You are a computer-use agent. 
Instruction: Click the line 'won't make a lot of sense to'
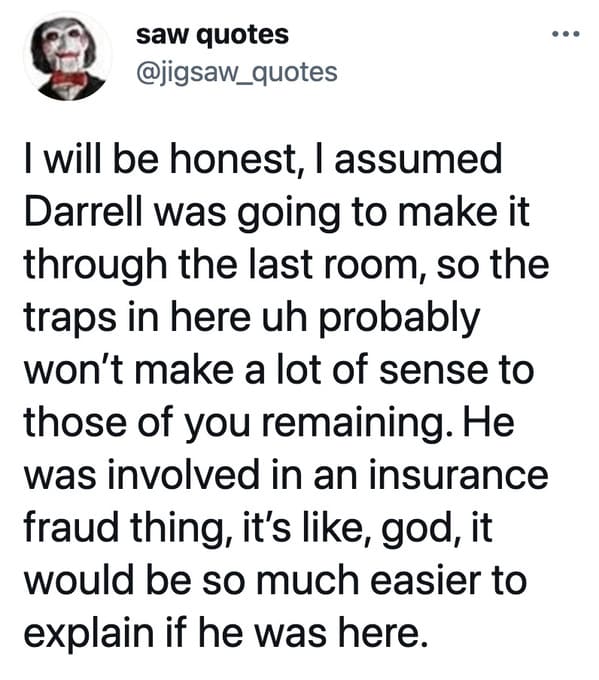tap(278, 370)
